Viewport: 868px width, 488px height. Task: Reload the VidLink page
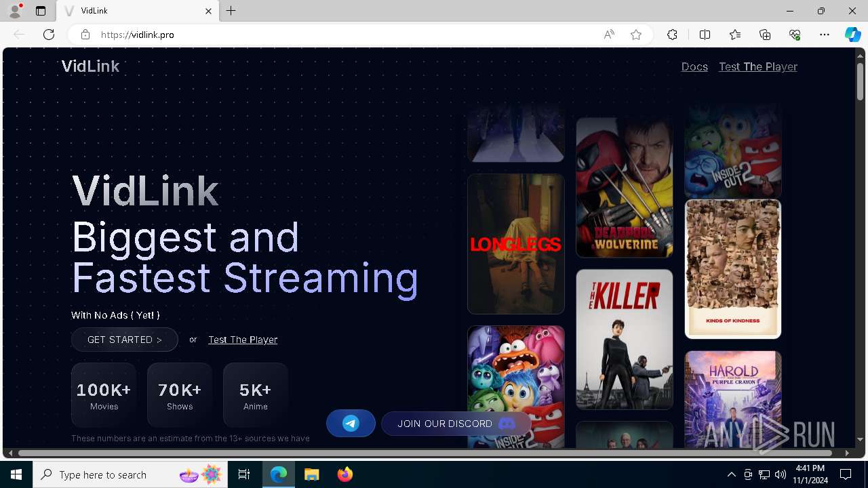tap(49, 35)
